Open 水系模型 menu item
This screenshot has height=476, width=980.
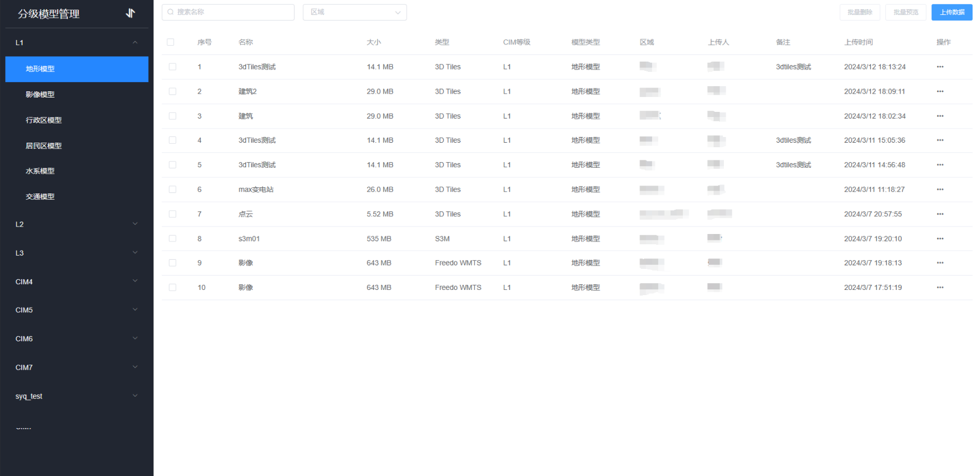click(x=41, y=171)
